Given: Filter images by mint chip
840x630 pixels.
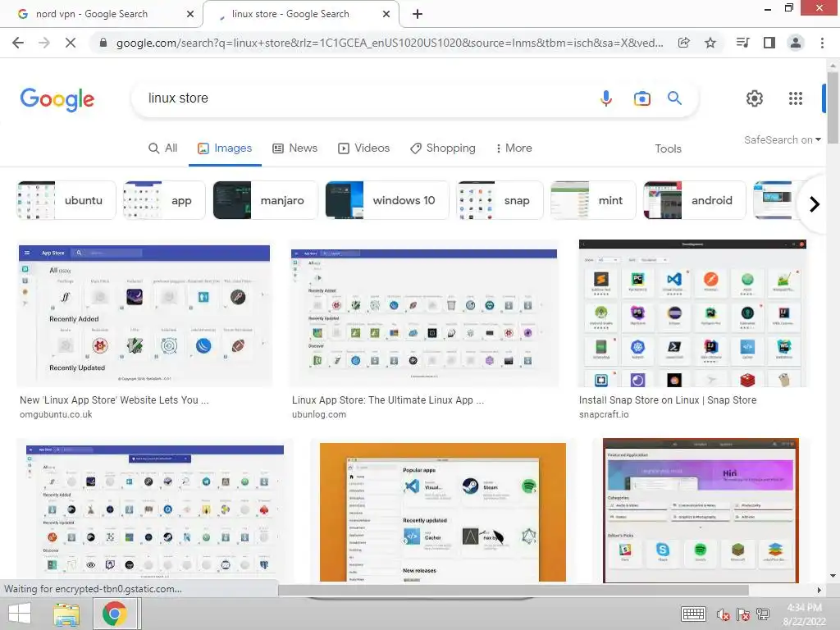Looking at the screenshot, I should point(593,200).
